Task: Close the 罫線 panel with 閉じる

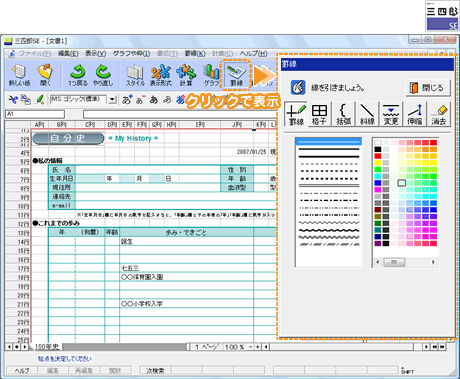Action: pyautogui.click(x=428, y=88)
